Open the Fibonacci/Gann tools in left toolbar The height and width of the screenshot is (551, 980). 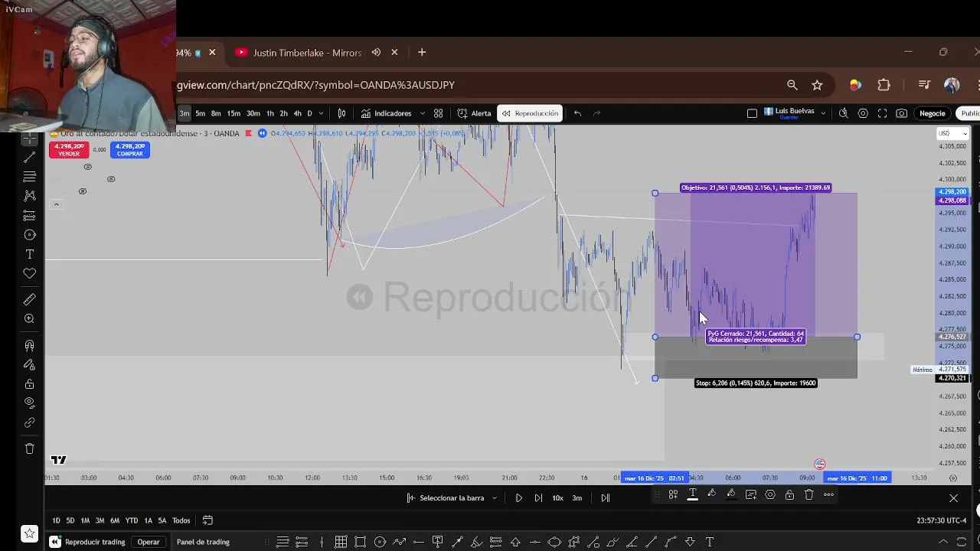point(29,177)
